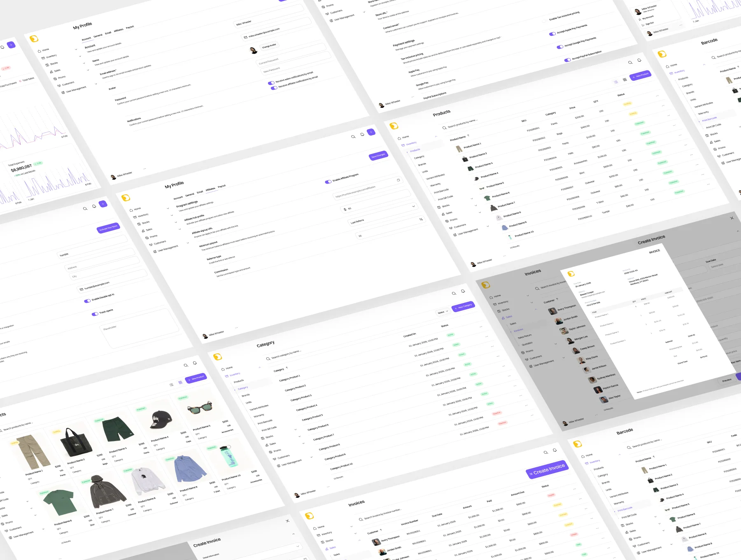Expand Inventory chevron in Affiliates screen sidebar
Image resolution: width=741 pixels, height=560 pixels.
point(168,208)
